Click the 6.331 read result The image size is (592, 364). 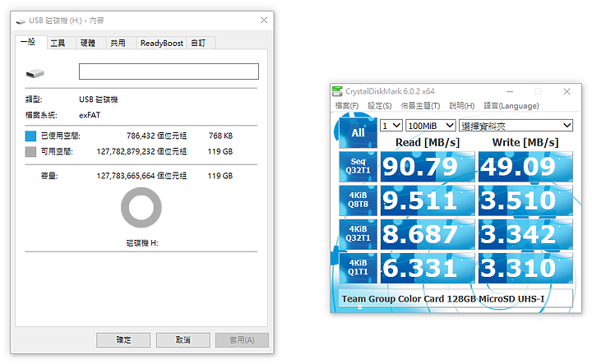(x=428, y=268)
